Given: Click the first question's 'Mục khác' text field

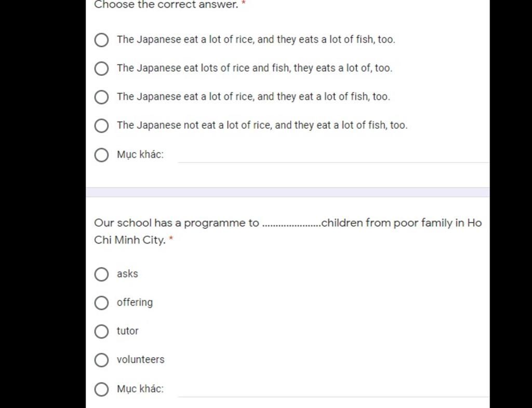Looking at the screenshot, I should (332, 155).
